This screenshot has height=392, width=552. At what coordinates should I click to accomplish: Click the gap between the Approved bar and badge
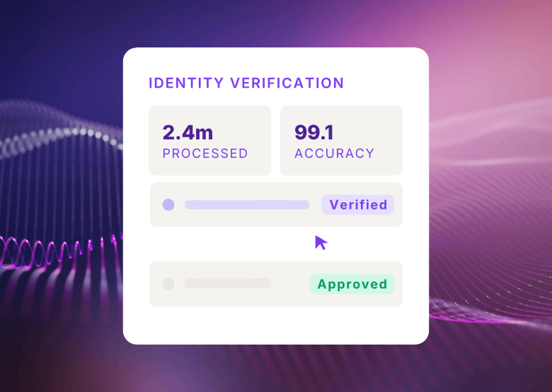point(290,284)
